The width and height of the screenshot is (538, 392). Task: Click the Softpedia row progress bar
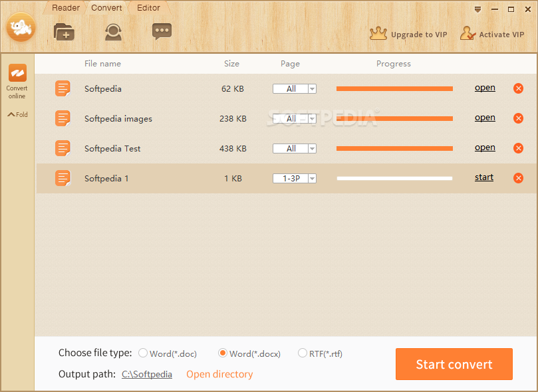coord(394,89)
